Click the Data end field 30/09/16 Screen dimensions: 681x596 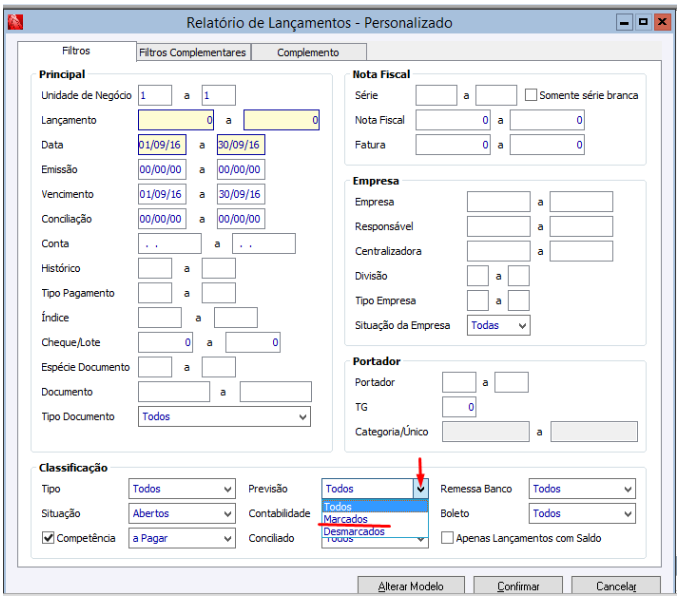[x=241, y=145]
